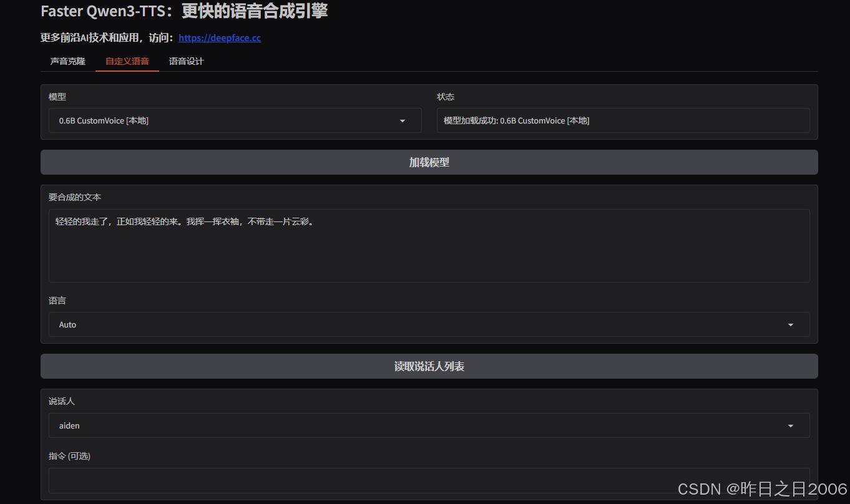This screenshot has width=850, height=504.
Task: Open the 语音设计 tab
Action: pos(186,61)
